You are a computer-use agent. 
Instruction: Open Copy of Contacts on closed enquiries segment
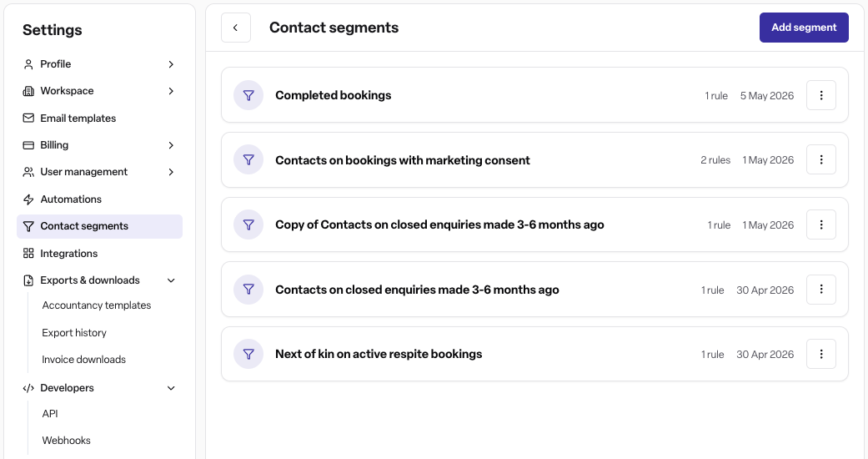click(439, 224)
